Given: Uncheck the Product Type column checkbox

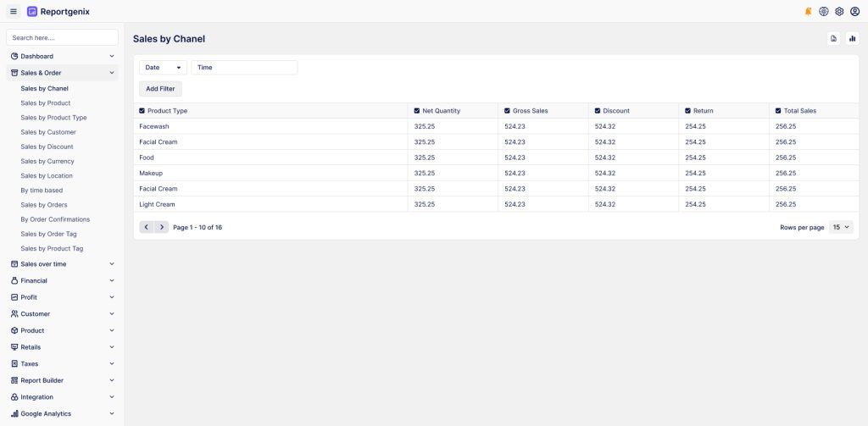Looking at the screenshot, I should click(x=142, y=111).
